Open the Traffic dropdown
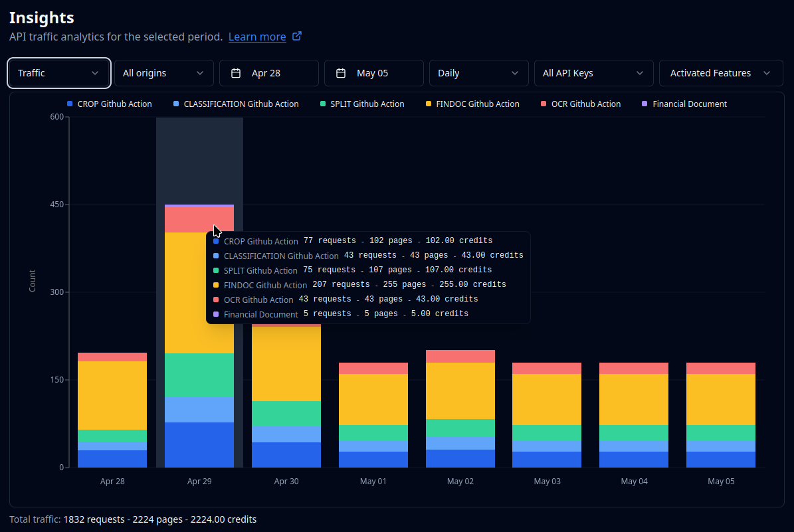This screenshot has height=532, width=794. point(59,73)
